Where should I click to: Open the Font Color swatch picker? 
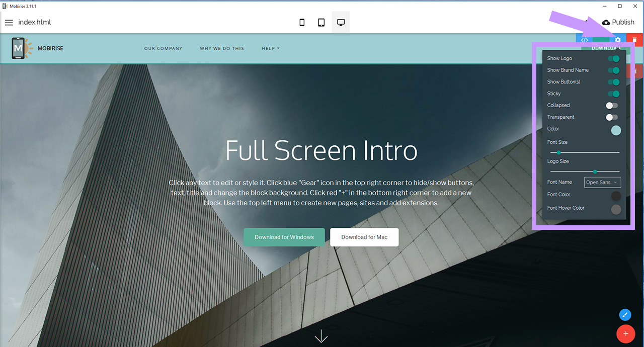pos(616,196)
